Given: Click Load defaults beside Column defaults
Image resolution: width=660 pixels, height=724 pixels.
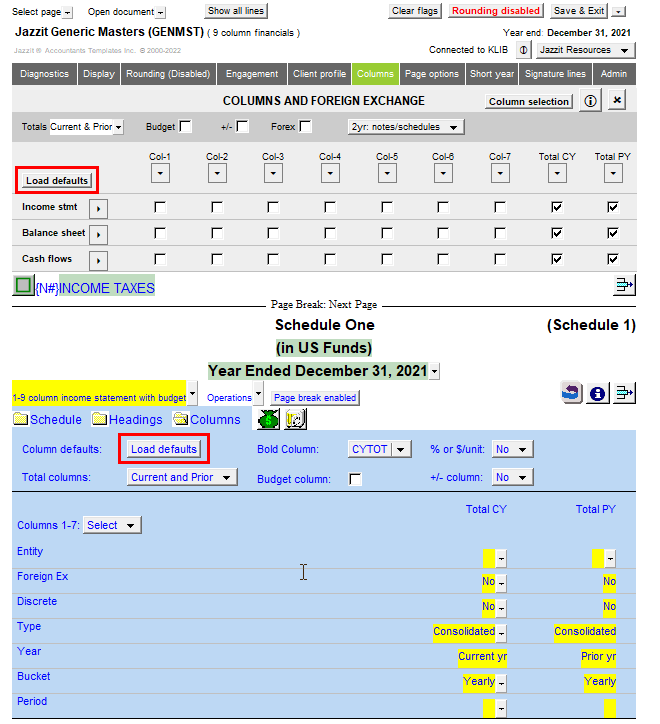Looking at the screenshot, I should pyautogui.click(x=164, y=449).
